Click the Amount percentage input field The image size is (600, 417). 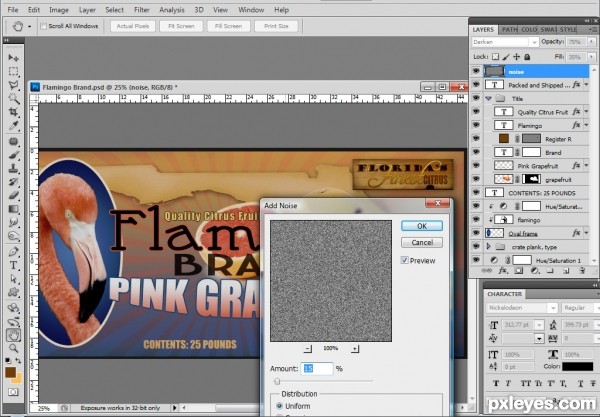[x=316, y=368]
